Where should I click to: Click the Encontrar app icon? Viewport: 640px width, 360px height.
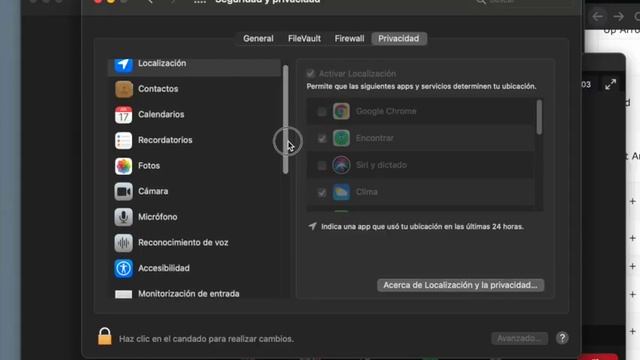341,138
